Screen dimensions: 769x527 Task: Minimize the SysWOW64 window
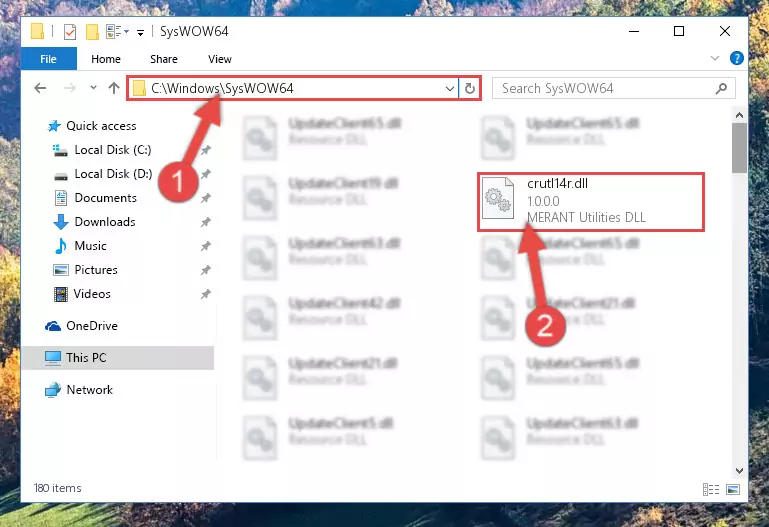[x=634, y=31]
